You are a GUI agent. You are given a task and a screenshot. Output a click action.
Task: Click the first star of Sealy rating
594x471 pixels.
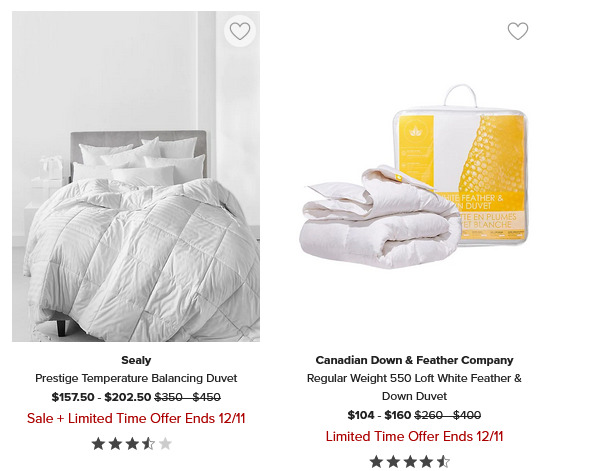coord(98,444)
